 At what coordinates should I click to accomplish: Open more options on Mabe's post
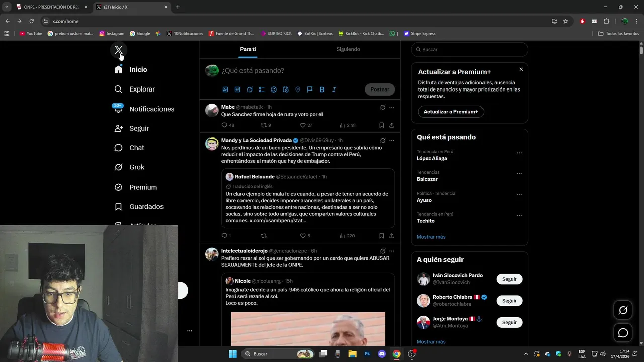[x=392, y=107]
